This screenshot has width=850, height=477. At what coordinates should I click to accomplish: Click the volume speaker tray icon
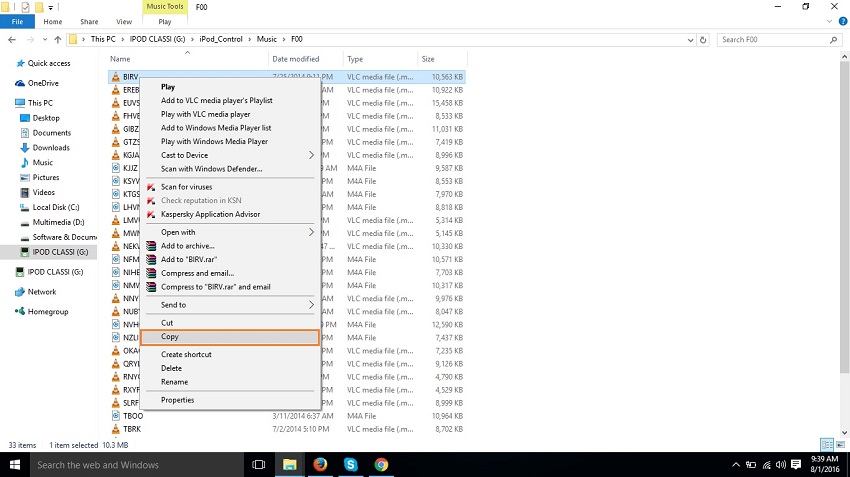click(780, 465)
